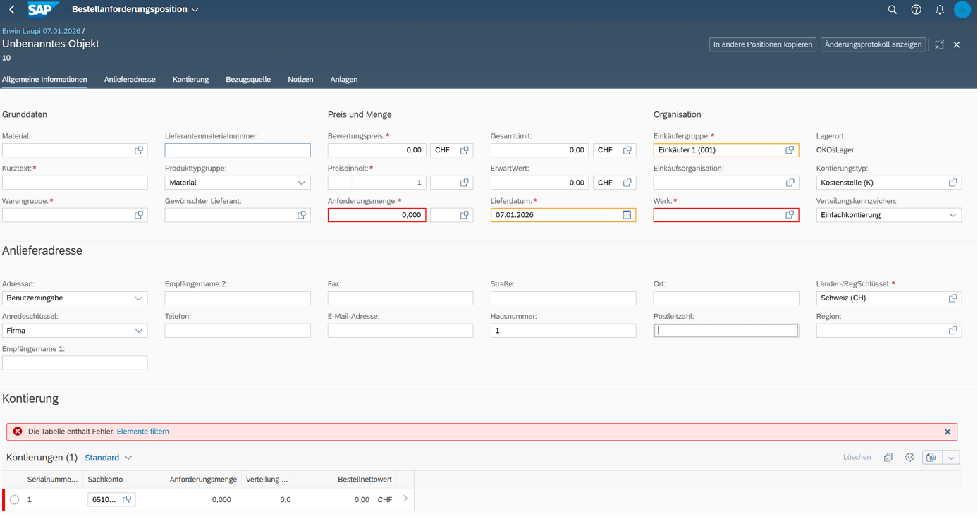Expand the Produkttypgruppe dropdown
The image size is (980, 519).
302,183
